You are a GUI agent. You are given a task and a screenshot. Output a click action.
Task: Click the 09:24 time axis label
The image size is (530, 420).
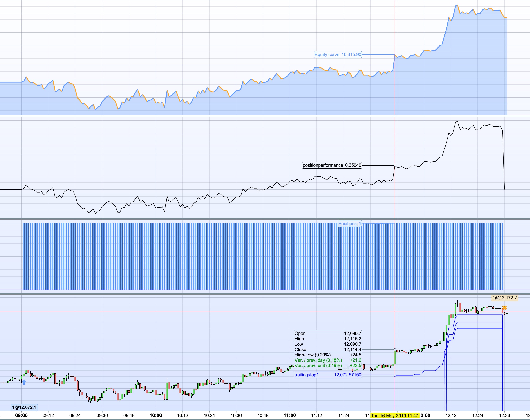coord(75,416)
